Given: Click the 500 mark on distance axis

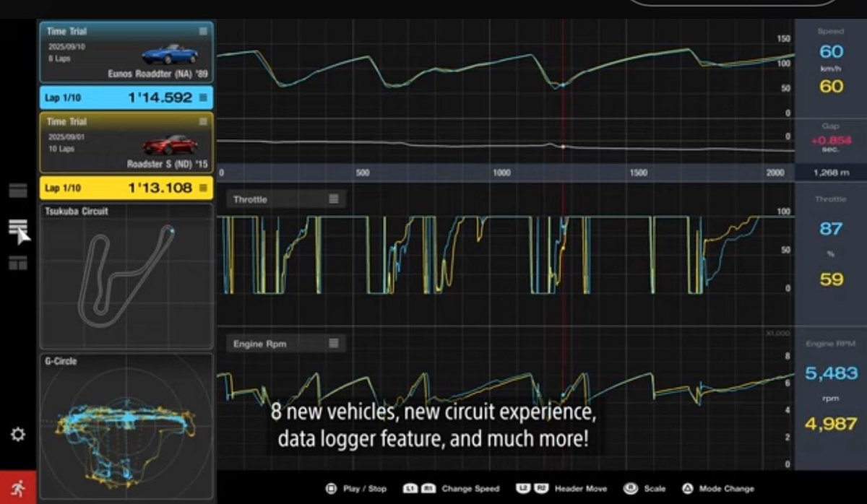Looking at the screenshot, I should [363, 173].
